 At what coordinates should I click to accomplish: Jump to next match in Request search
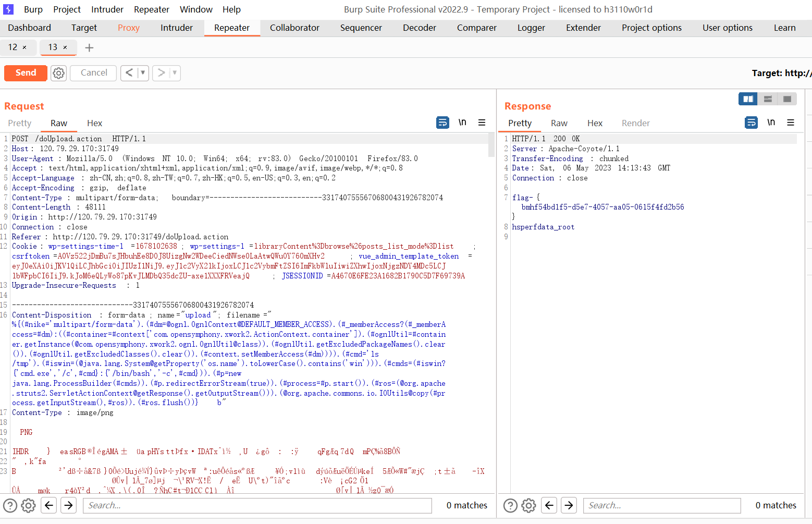coord(68,505)
